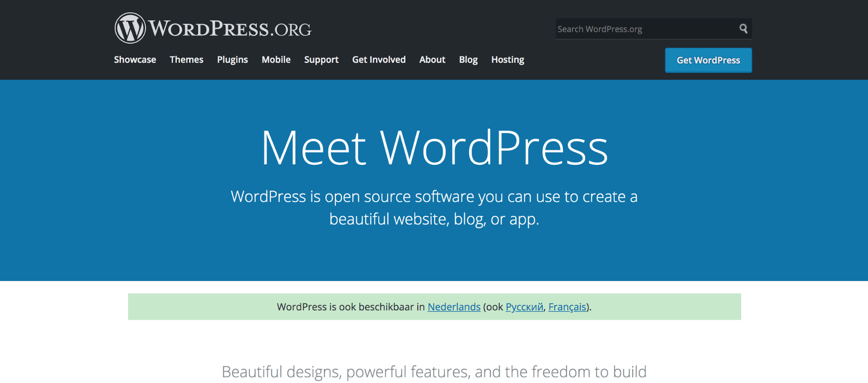Click the Meet WordPress heading

point(434,148)
